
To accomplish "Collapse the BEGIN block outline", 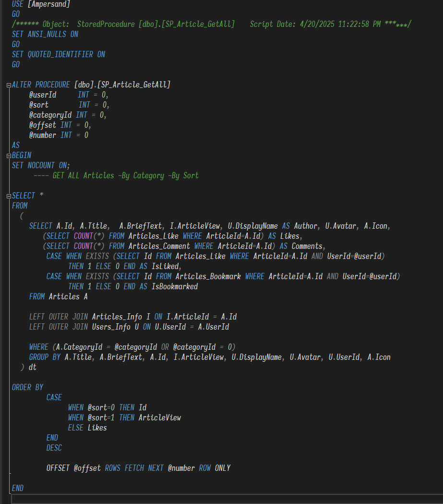I will tap(9, 156).
